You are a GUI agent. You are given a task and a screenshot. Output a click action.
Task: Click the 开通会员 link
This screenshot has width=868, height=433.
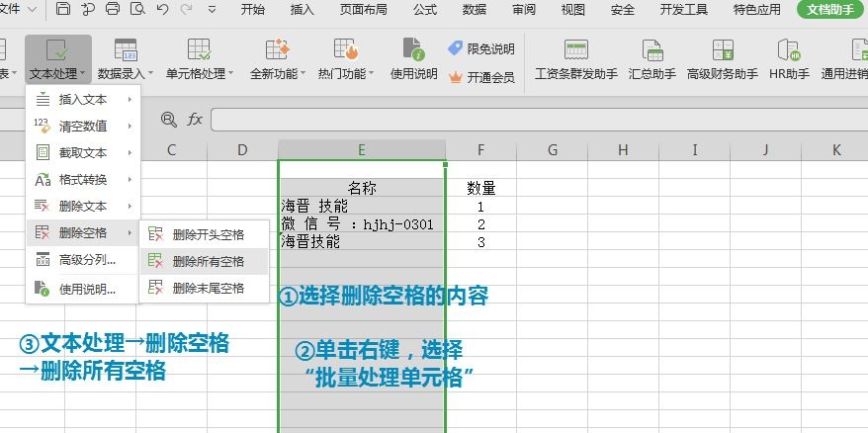point(489,76)
